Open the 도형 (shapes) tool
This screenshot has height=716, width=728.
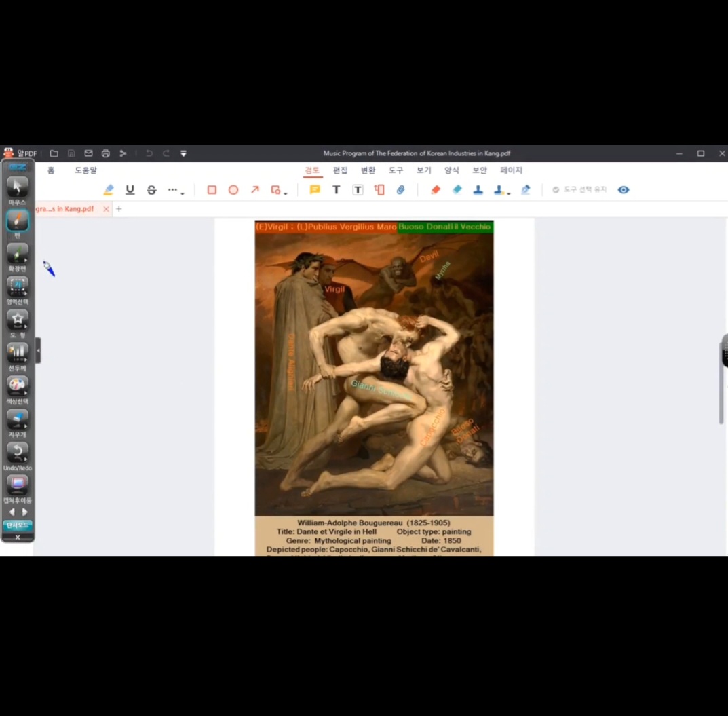tap(17, 324)
